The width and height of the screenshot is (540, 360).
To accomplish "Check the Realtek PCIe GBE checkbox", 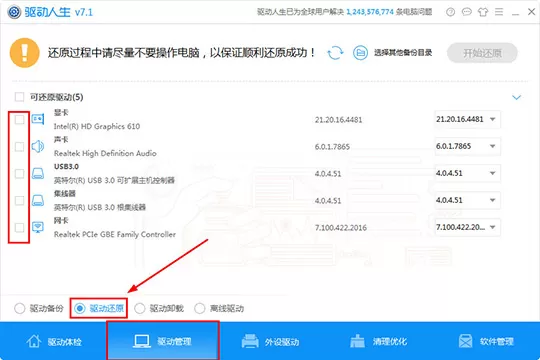I will click(x=19, y=227).
